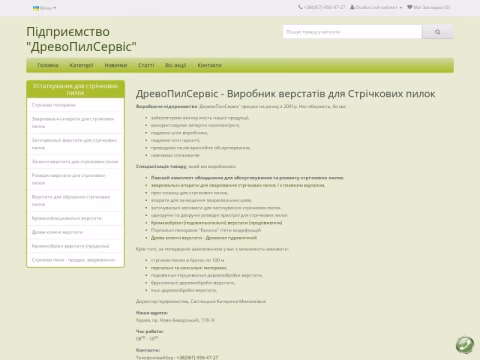Viewport: 480px width, 360px height.
Task: Click the Дрова колючі верстати bold list item in content
Action: [x=204, y=238]
